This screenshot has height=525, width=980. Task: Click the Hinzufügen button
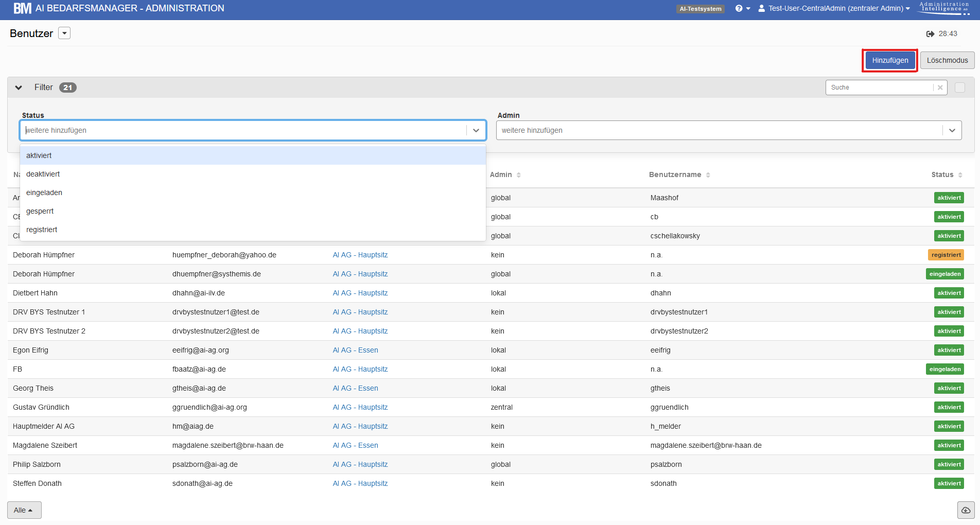coord(890,60)
